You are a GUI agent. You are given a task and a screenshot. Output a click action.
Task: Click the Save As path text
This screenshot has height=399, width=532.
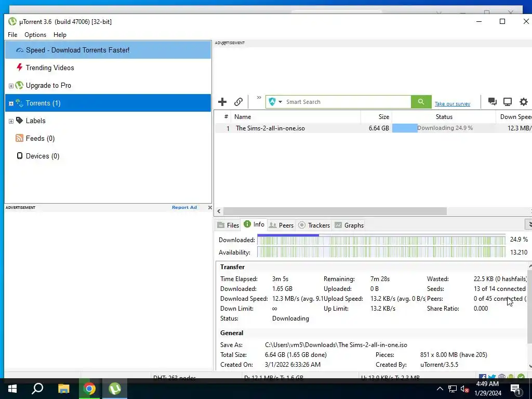[336, 345]
